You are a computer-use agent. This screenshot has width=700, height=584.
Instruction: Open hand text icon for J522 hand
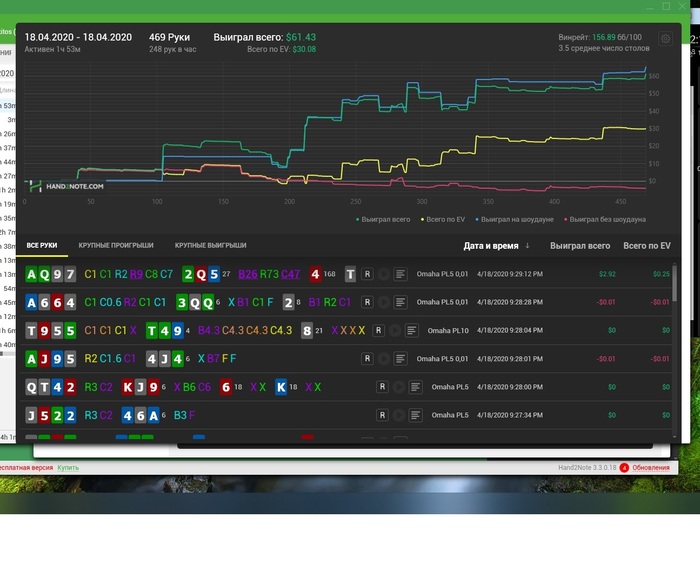[x=415, y=415]
